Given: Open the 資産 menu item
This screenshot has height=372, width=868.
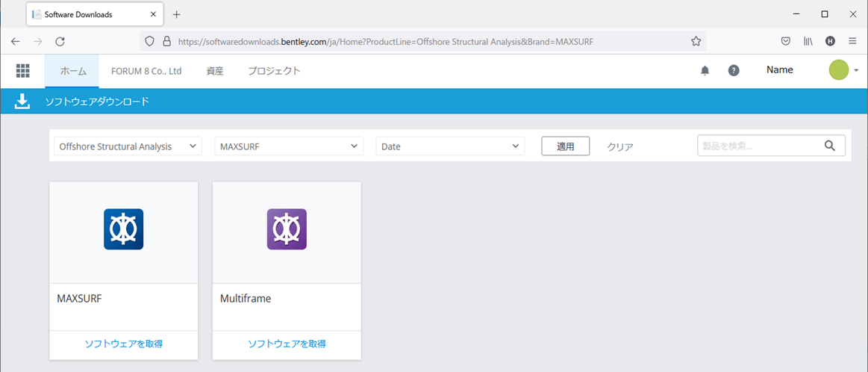Looking at the screenshot, I should point(215,70).
